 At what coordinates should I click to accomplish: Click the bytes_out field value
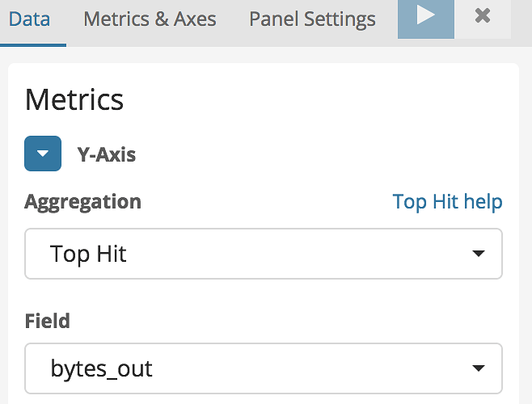(x=102, y=369)
